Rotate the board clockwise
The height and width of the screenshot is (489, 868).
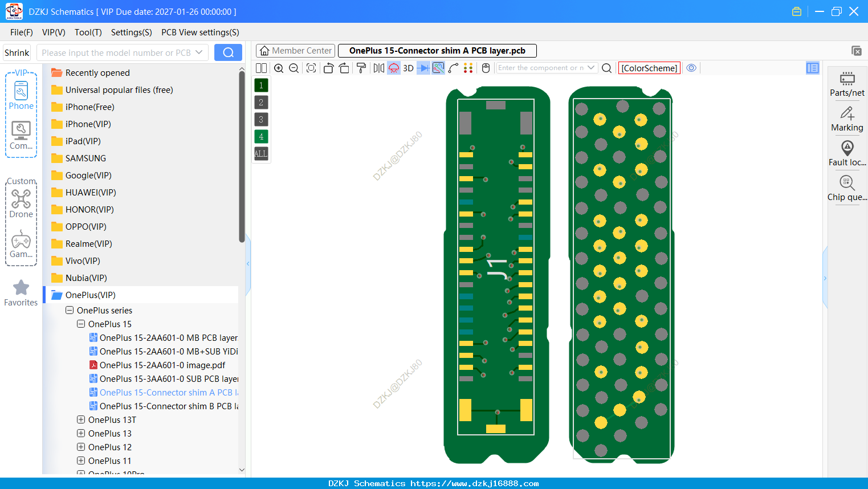tap(344, 68)
